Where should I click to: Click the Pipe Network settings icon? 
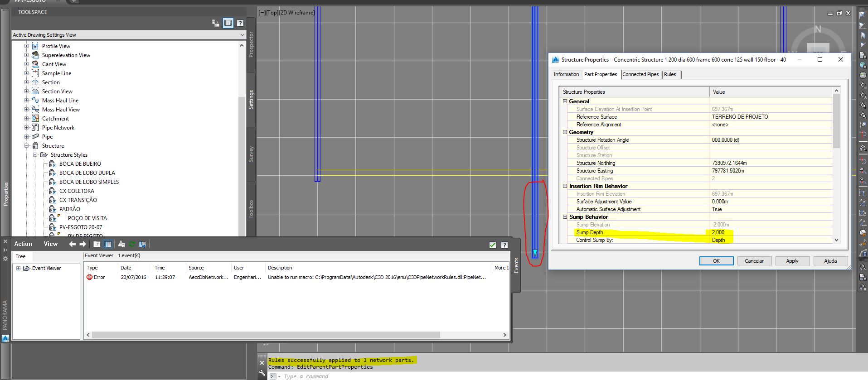click(x=35, y=127)
